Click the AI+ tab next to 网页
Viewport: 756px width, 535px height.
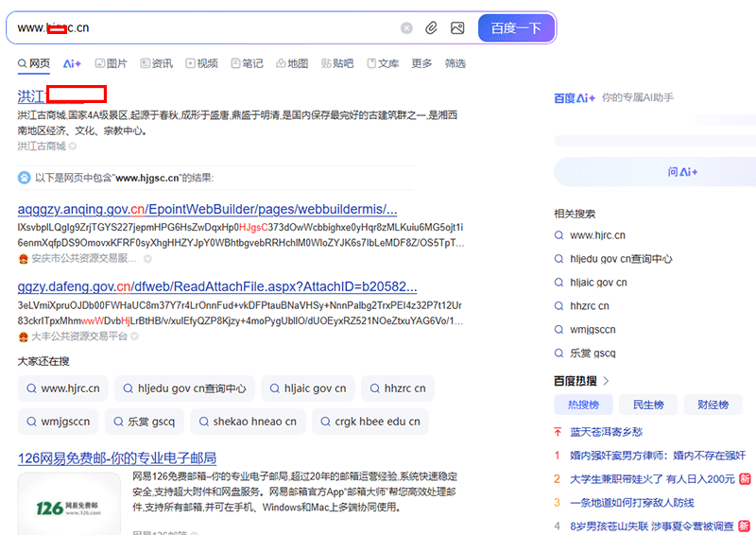coord(72,63)
